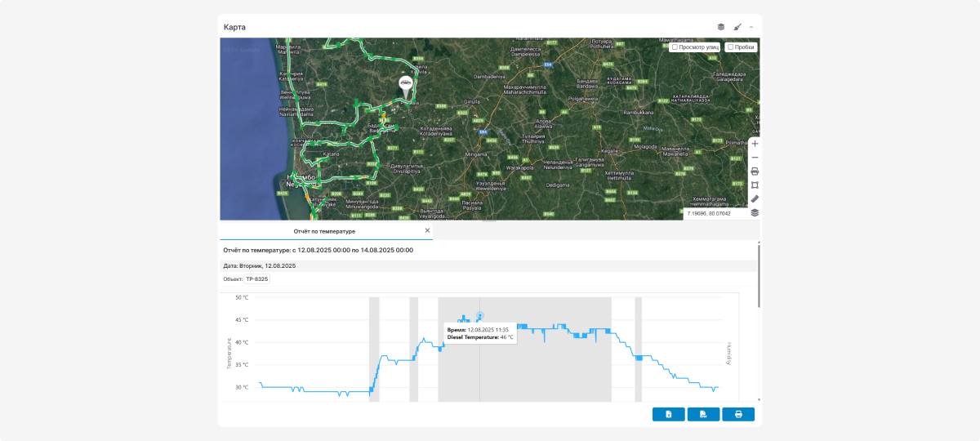Toggle the Пробки traffic checkbox
The width and height of the screenshot is (980, 441).
[731, 47]
